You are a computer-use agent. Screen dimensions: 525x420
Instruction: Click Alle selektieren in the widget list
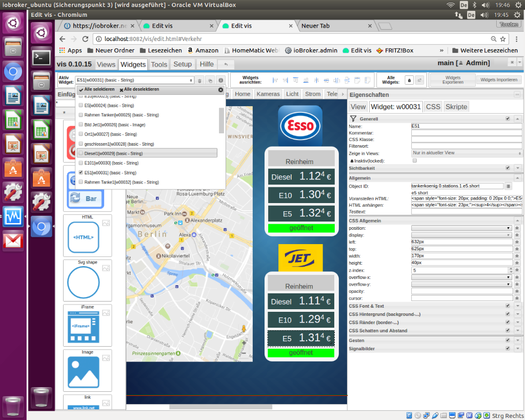(97, 89)
